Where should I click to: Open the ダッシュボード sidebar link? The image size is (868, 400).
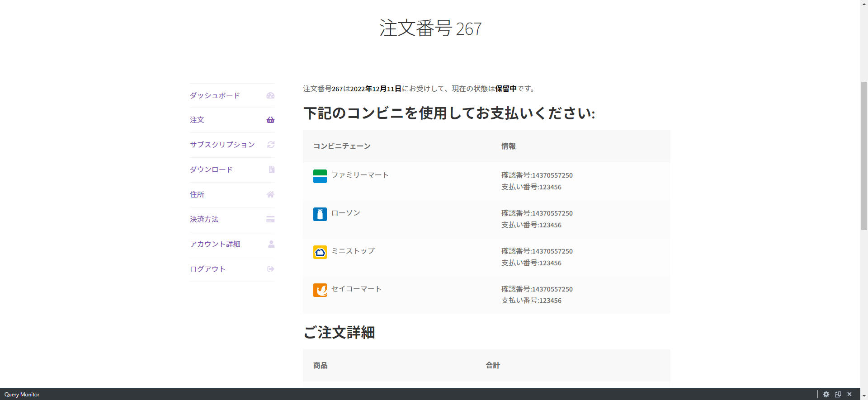(215, 95)
